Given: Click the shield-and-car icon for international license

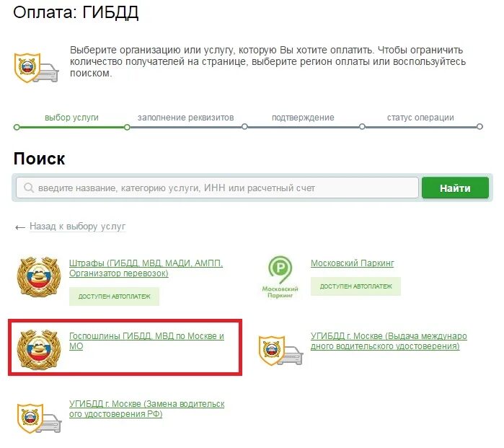Looking at the screenshot, I should 280,350.
